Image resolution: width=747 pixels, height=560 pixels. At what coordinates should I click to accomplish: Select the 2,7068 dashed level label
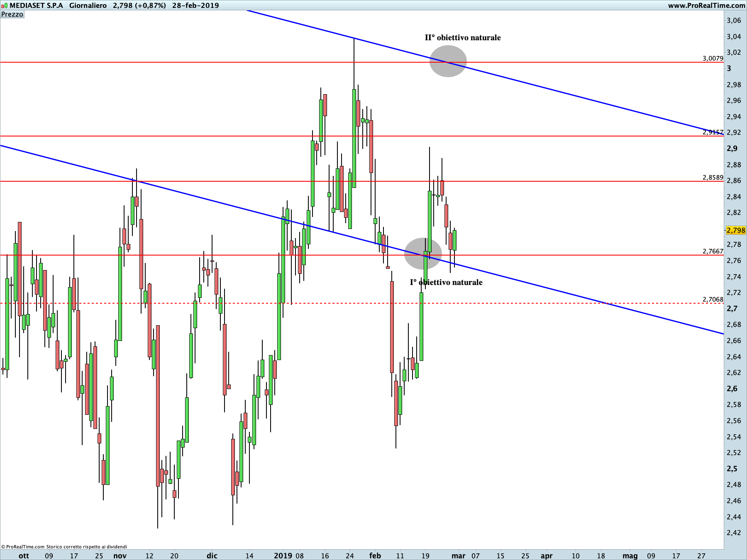click(x=713, y=299)
